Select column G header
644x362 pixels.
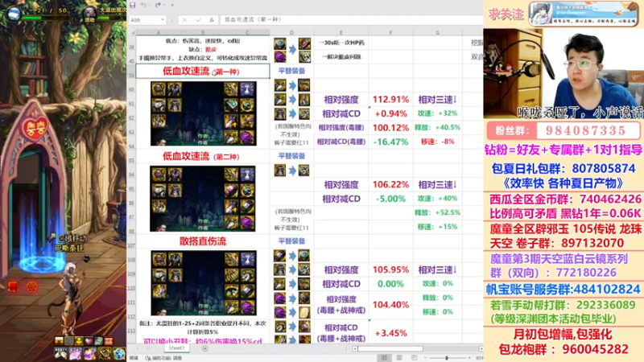click(437, 32)
